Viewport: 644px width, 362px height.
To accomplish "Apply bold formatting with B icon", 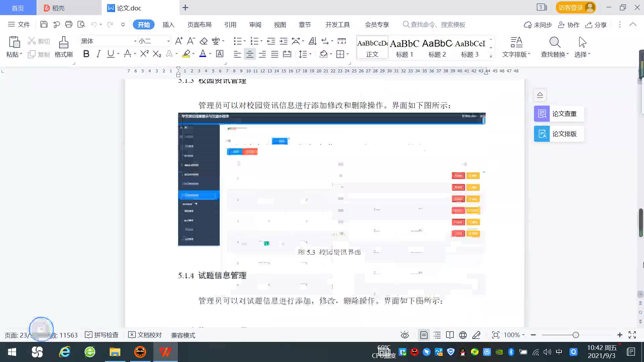I will tap(86, 54).
